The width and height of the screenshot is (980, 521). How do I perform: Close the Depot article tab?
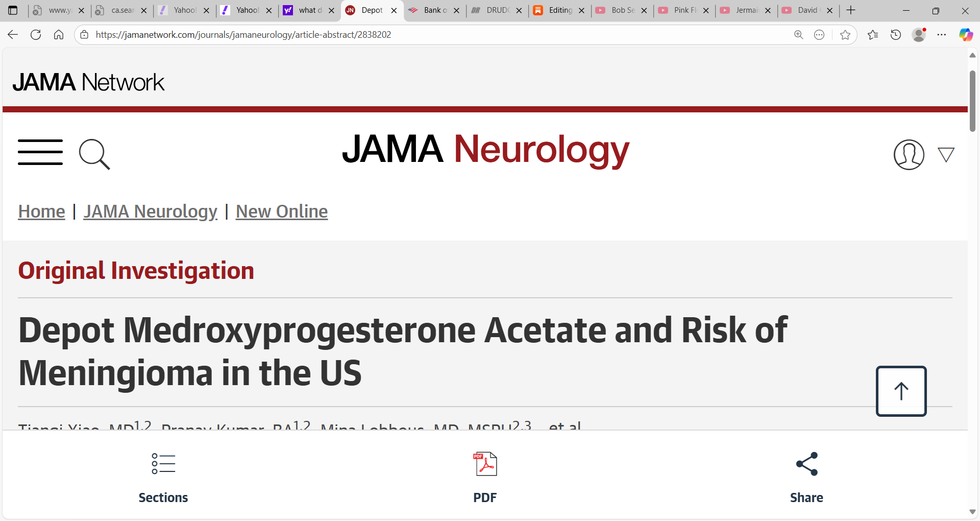(394, 10)
